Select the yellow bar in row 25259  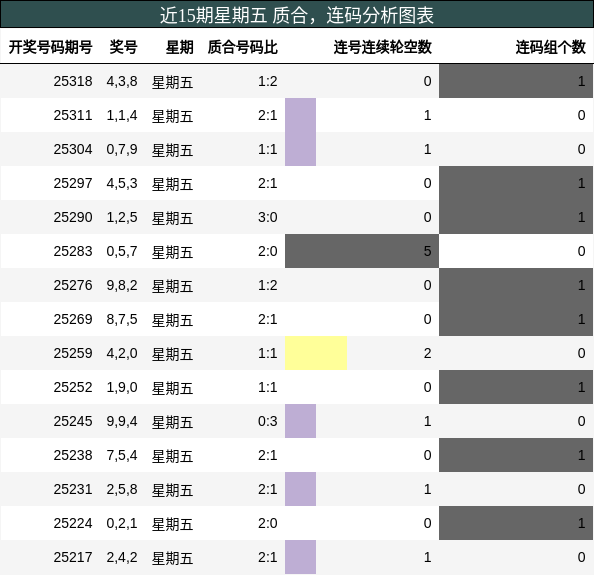click(x=316, y=353)
